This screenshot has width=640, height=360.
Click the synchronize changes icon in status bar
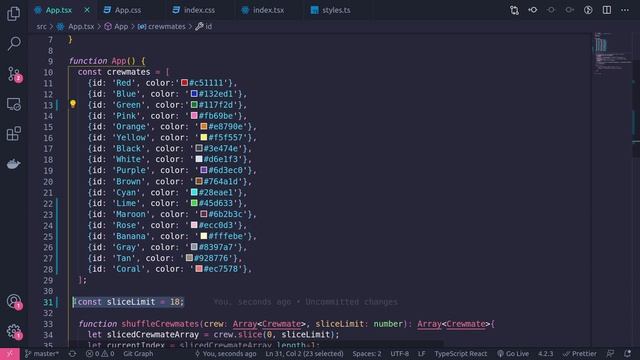72,354
